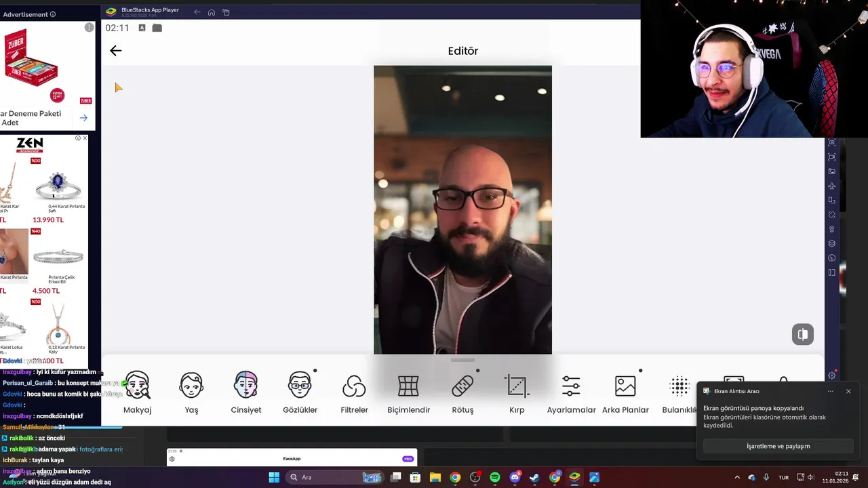
Task: Open the Gözlükler (glasses) tool
Action: 300,392
